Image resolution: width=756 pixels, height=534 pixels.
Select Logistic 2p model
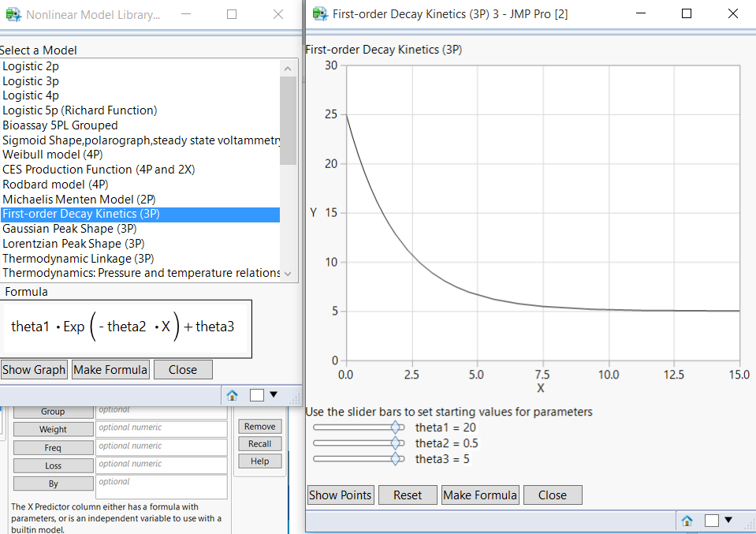tap(140, 66)
